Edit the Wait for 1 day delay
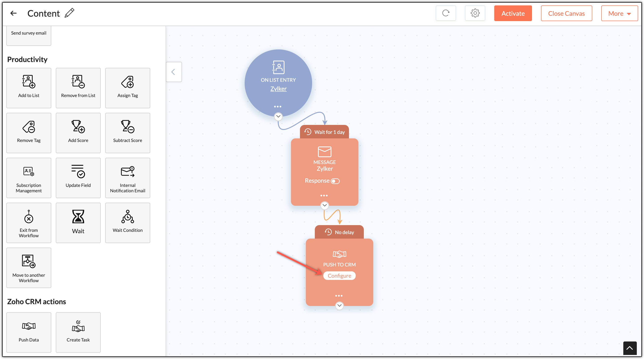This screenshot has height=359, width=644. pyautogui.click(x=324, y=132)
